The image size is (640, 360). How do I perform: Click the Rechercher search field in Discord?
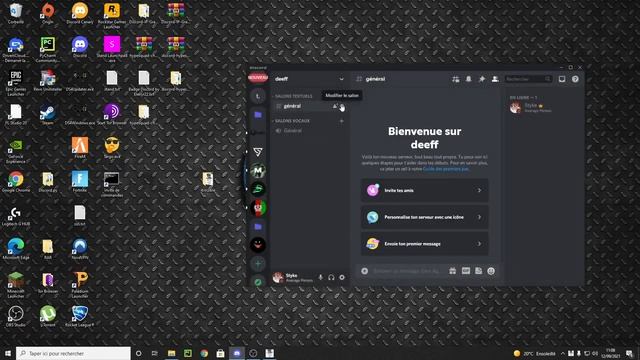coord(528,79)
